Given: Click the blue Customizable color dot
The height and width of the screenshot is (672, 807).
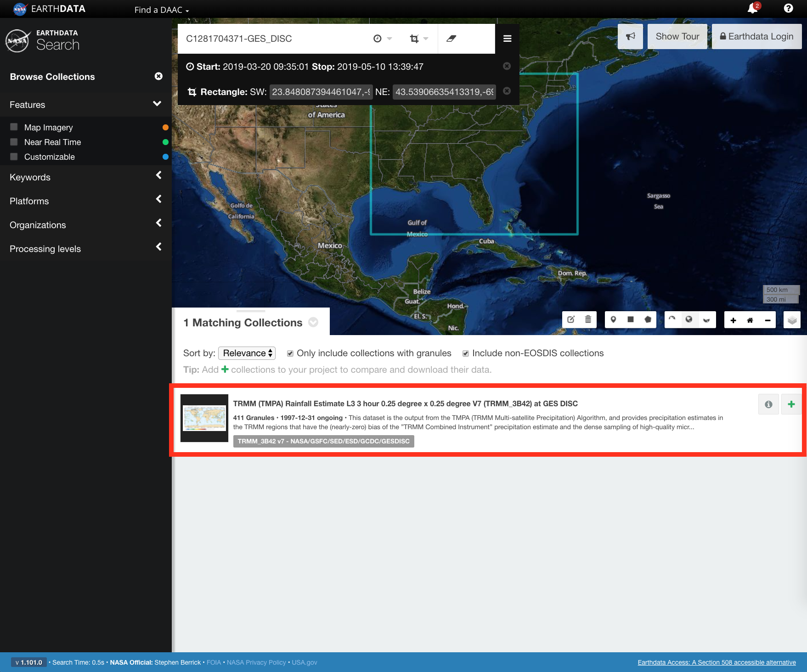Looking at the screenshot, I should [x=166, y=157].
